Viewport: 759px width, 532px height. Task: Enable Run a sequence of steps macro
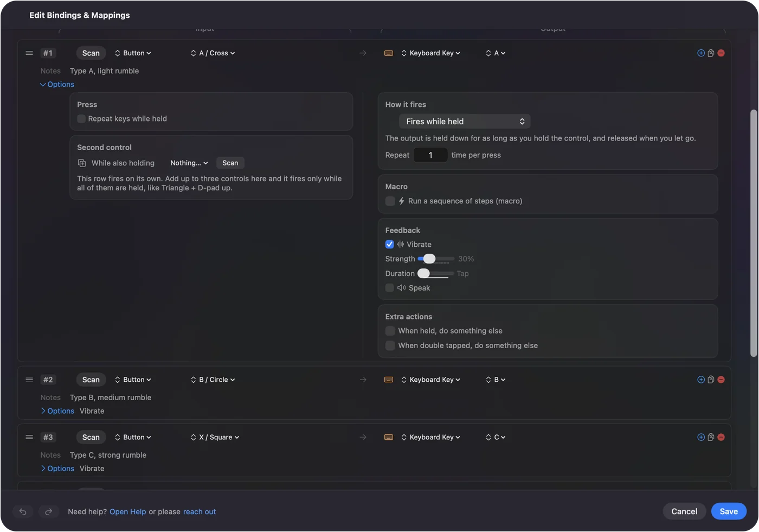[390, 201]
